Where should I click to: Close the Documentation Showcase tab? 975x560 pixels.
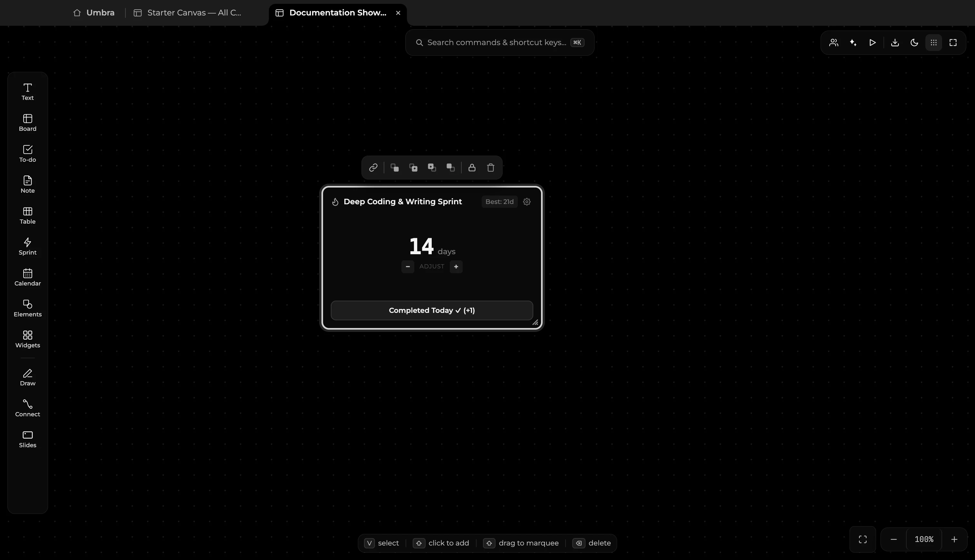coord(398,13)
